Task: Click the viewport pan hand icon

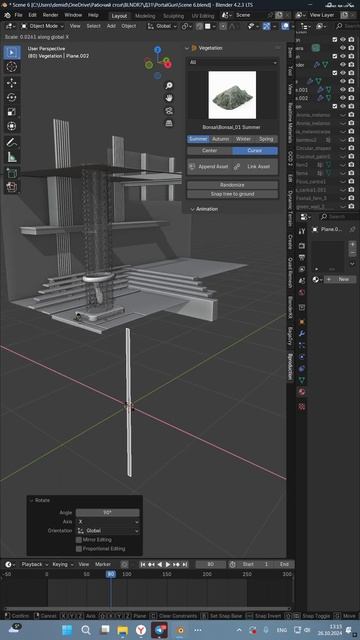Action: 169,98
